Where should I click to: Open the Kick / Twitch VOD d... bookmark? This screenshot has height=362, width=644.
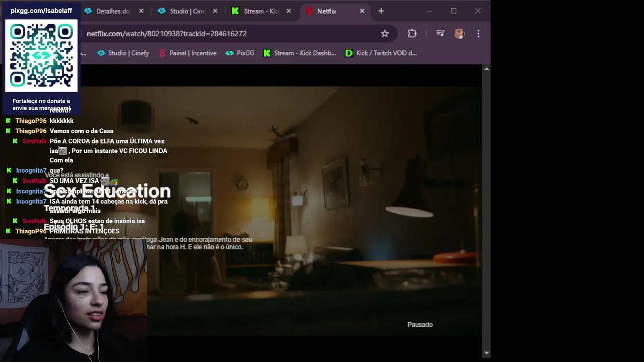[x=381, y=53]
